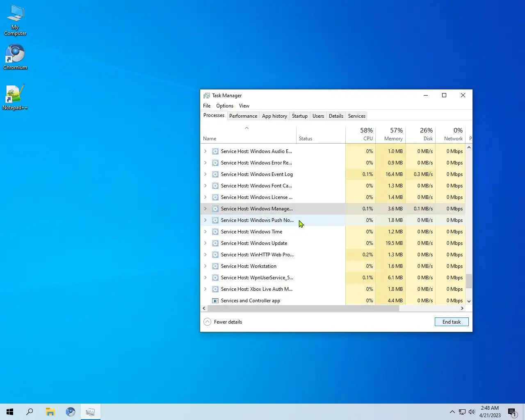Open the File menu
Image resolution: width=525 pixels, height=420 pixels.
click(207, 106)
